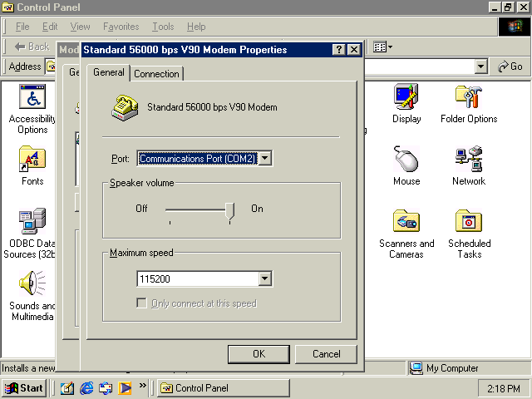Click the Back toolbar button
This screenshot has width=532, height=399.
32,47
